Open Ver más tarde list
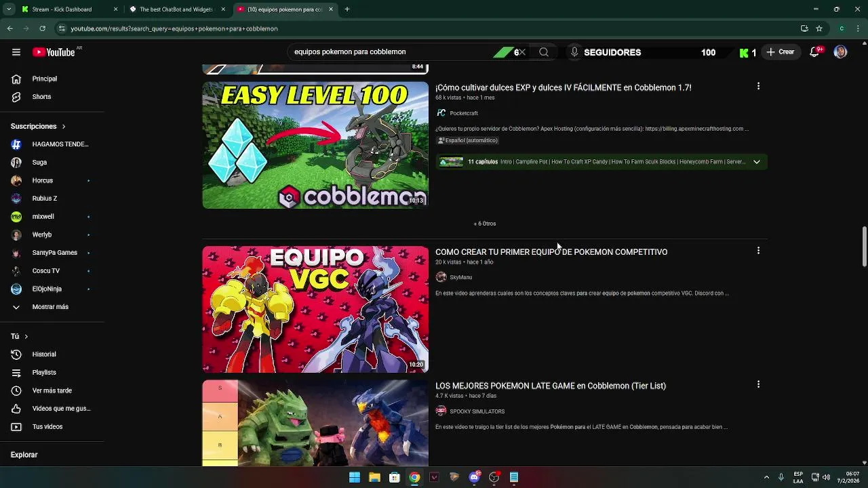This screenshot has width=868, height=488. (x=52, y=390)
